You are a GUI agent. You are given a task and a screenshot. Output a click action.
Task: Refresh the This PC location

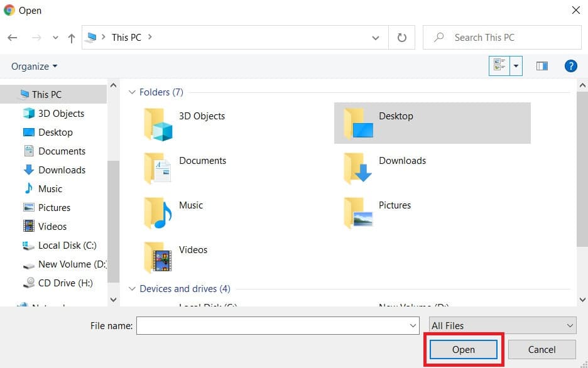click(x=402, y=38)
